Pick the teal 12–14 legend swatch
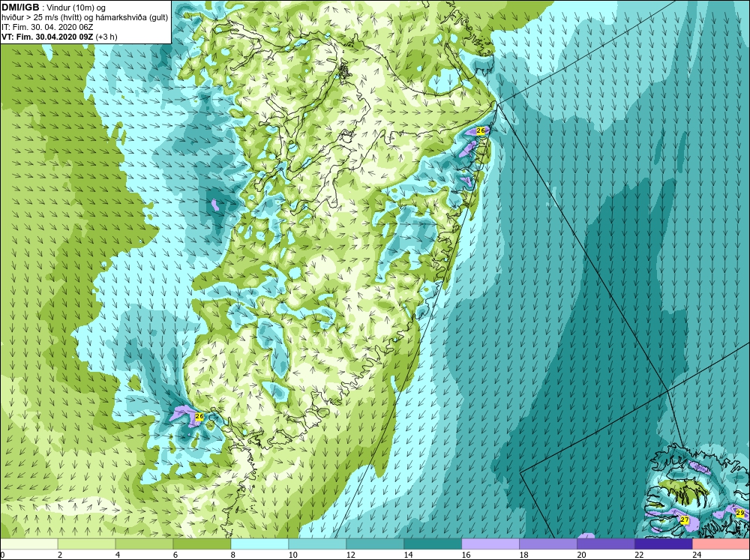Screen dimensions: 750x560 375,544
